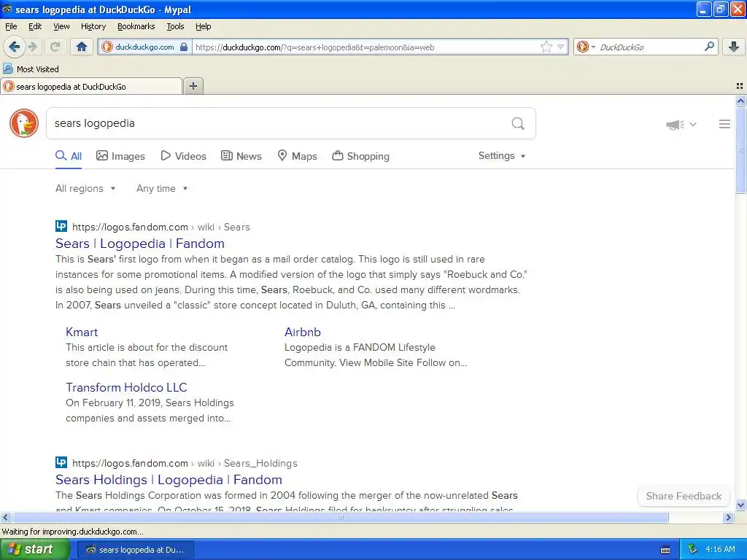Viewport: 747px width, 560px height.
Task: Open the History menu
Action: (93, 26)
